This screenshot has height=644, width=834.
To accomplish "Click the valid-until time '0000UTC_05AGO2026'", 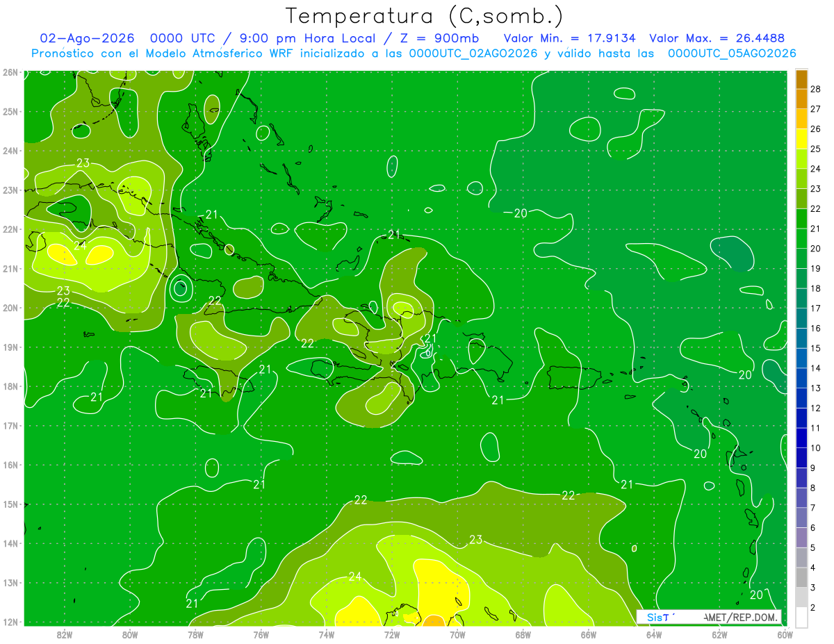I will tap(732, 53).
